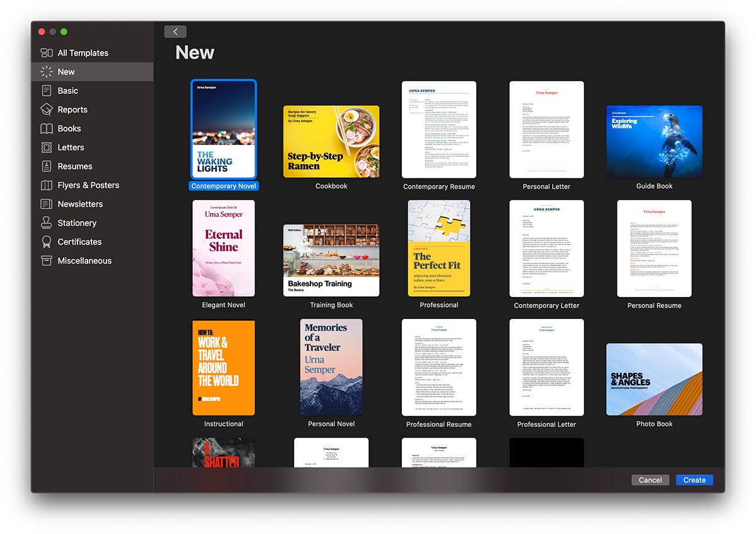The height and width of the screenshot is (534, 756).
Task: Select the Guide Book template
Action: (x=654, y=141)
